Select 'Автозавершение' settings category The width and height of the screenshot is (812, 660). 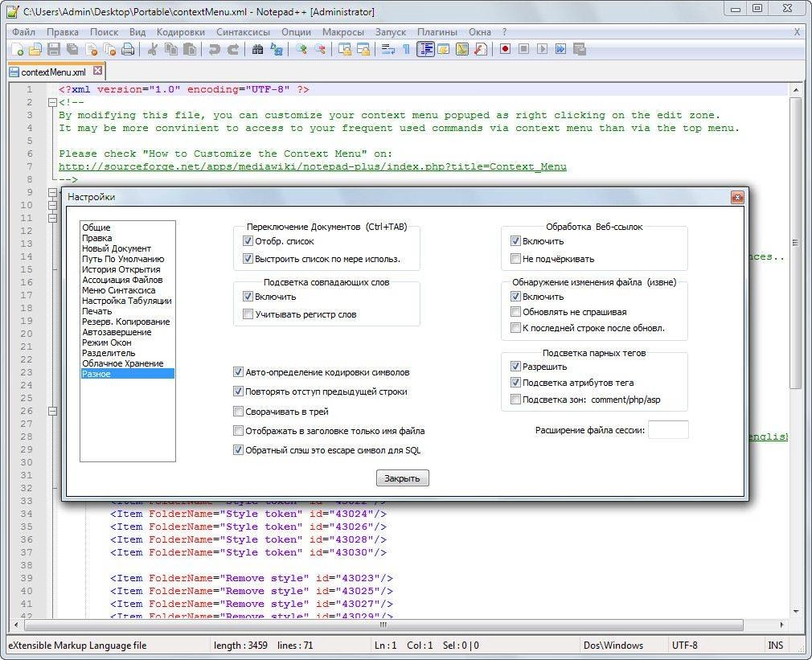[x=117, y=332]
